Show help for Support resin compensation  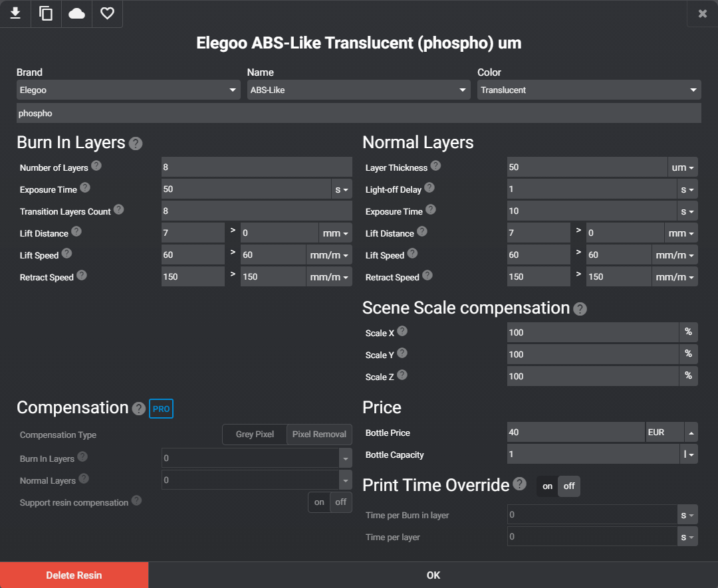tap(136, 500)
